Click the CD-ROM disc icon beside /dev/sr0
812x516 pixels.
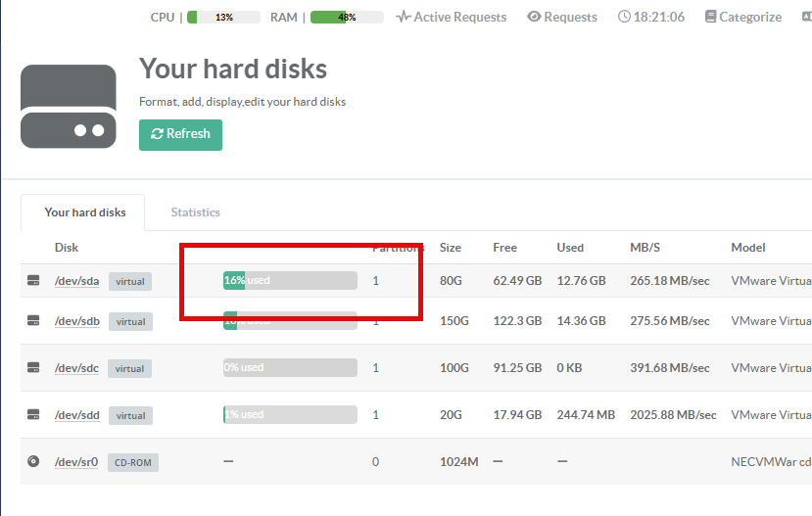point(33,462)
